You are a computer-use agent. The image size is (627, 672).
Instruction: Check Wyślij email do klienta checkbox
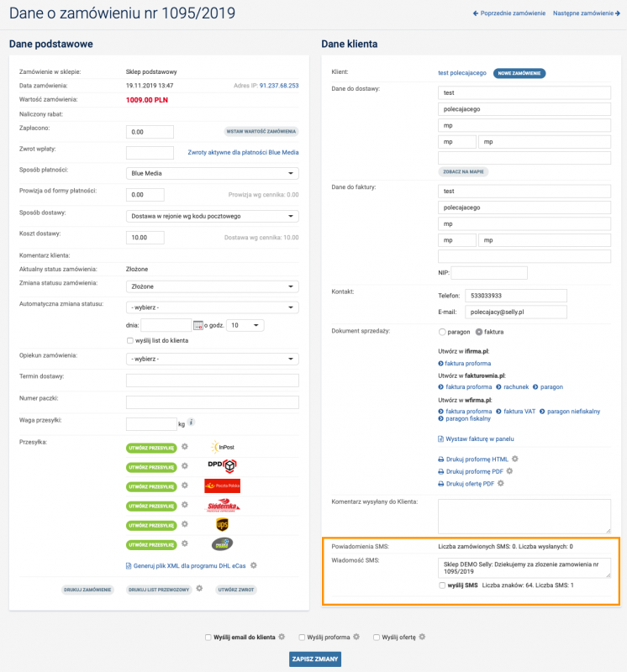click(208, 637)
